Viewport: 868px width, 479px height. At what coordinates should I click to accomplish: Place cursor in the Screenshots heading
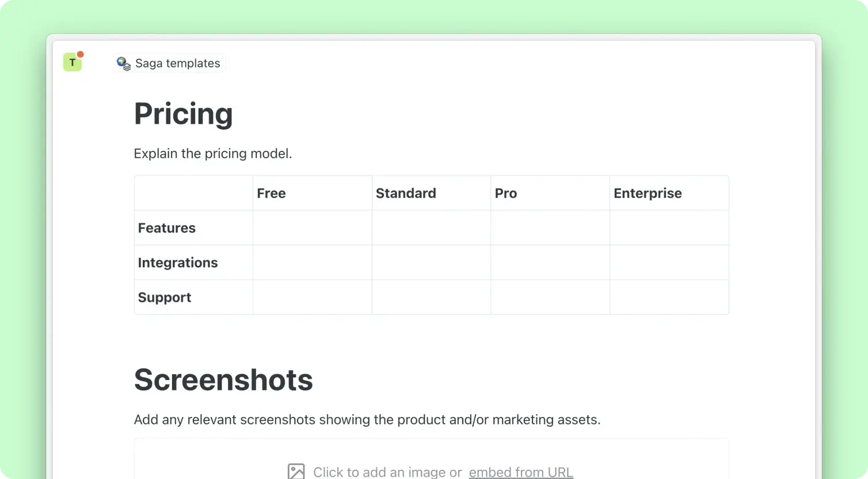pyautogui.click(x=223, y=380)
